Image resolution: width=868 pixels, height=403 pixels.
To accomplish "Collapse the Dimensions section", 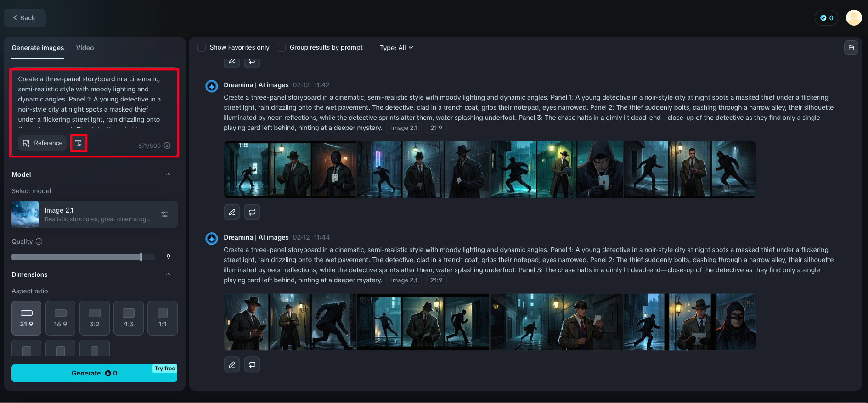I will click(168, 274).
